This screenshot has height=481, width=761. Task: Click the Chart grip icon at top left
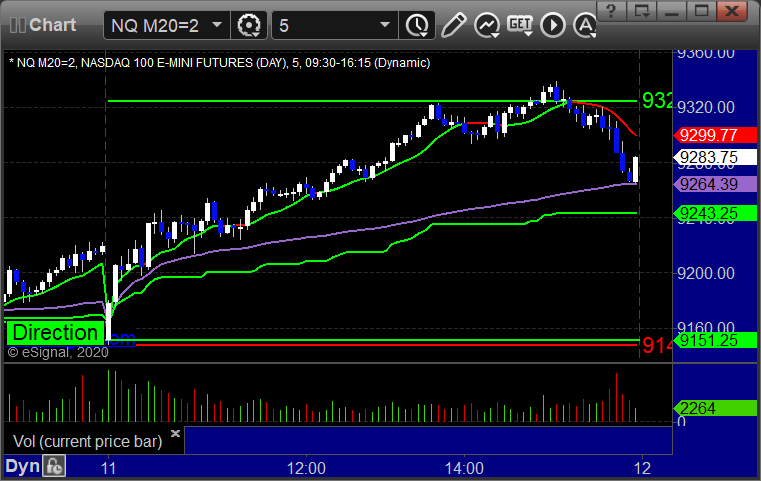pos(17,25)
